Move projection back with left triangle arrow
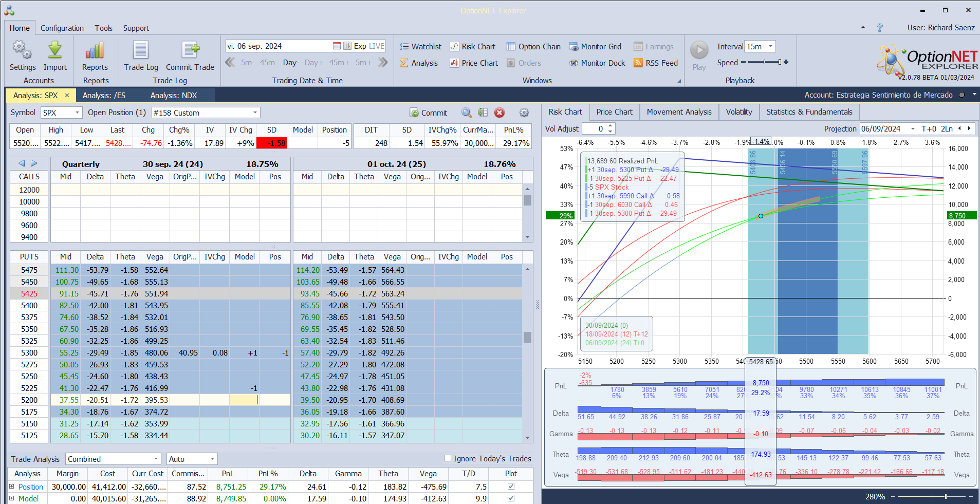980x504 pixels. (x=959, y=128)
